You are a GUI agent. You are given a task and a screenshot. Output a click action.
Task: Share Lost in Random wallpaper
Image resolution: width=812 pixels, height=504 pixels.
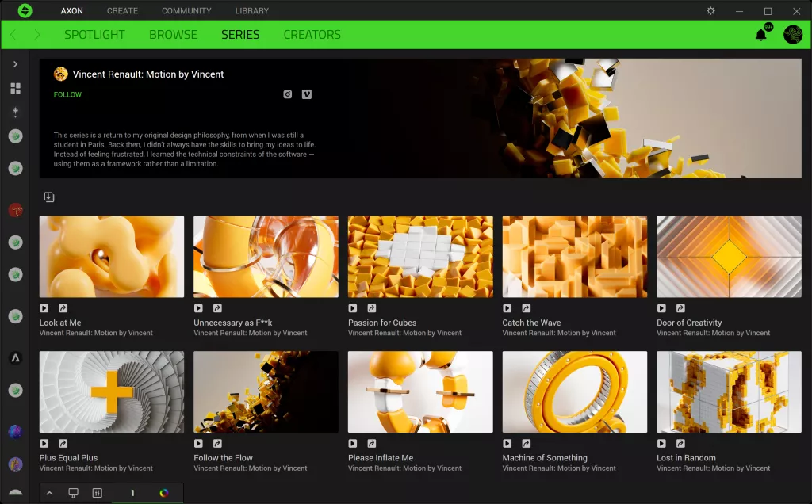680,444
